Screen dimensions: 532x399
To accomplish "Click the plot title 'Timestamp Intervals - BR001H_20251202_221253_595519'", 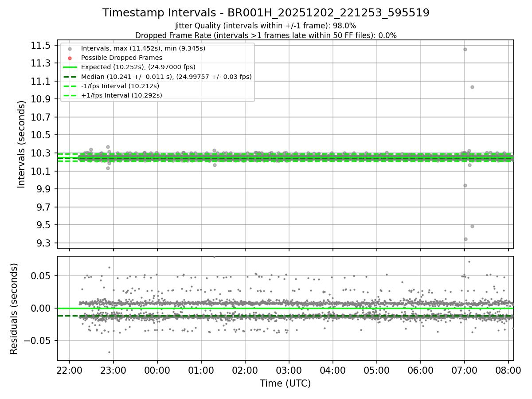I will [x=266, y=13].
